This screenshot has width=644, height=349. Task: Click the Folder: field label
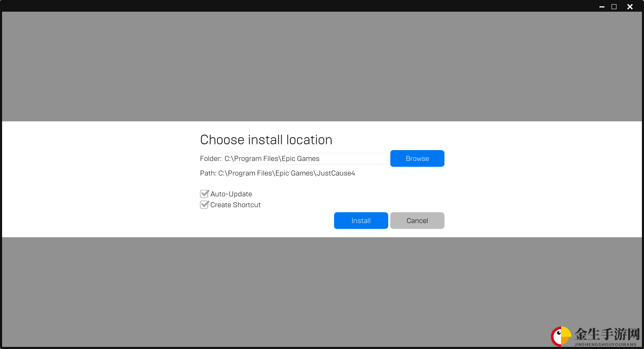tap(210, 158)
